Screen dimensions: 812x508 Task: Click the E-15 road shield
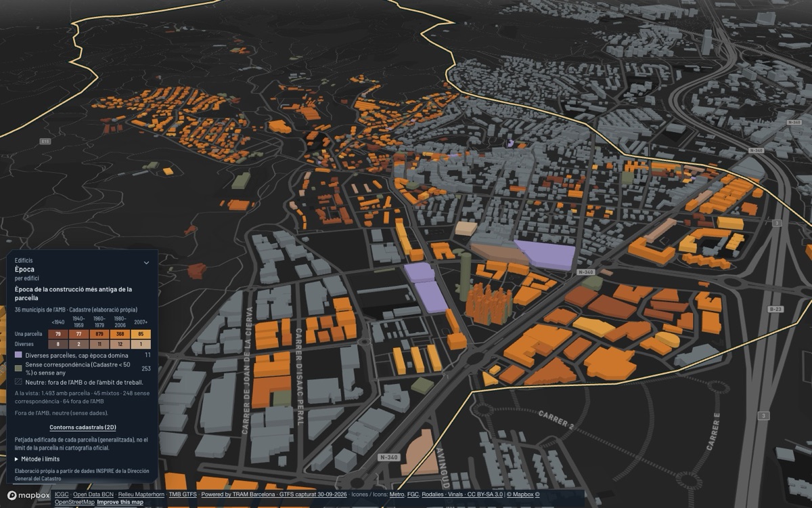click(45, 141)
